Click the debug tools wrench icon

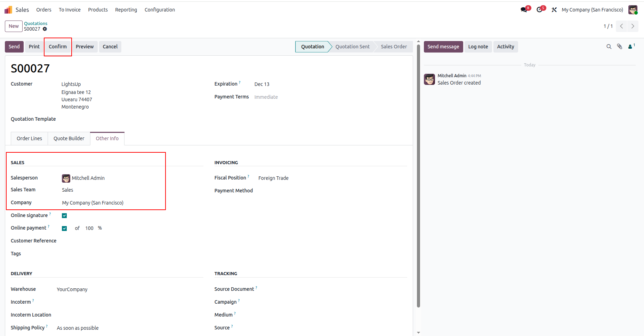click(554, 10)
